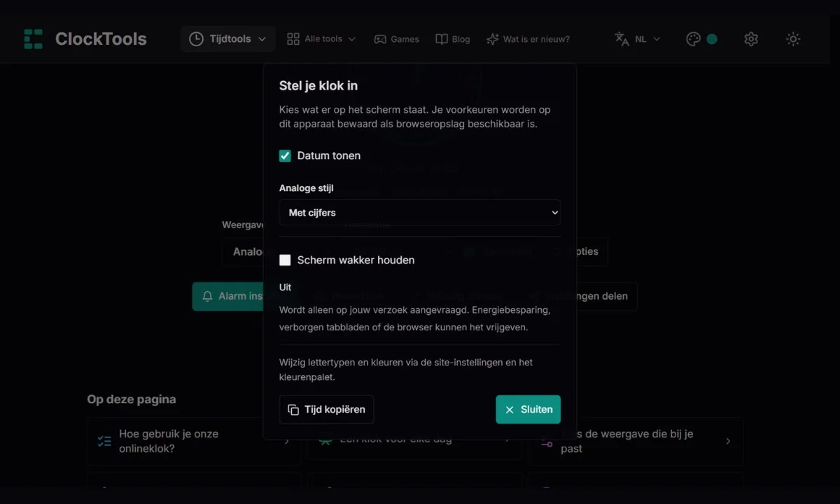The height and width of the screenshot is (504, 840).
Task: Open the color palette icon
Action: (693, 39)
